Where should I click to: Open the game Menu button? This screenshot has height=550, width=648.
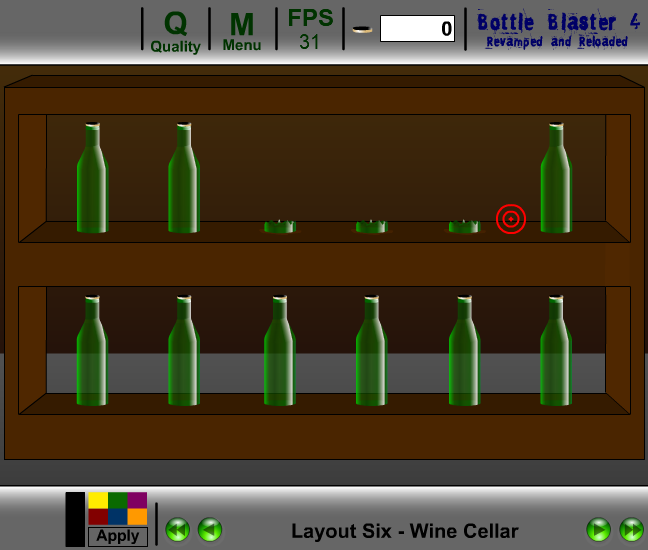(x=242, y=32)
